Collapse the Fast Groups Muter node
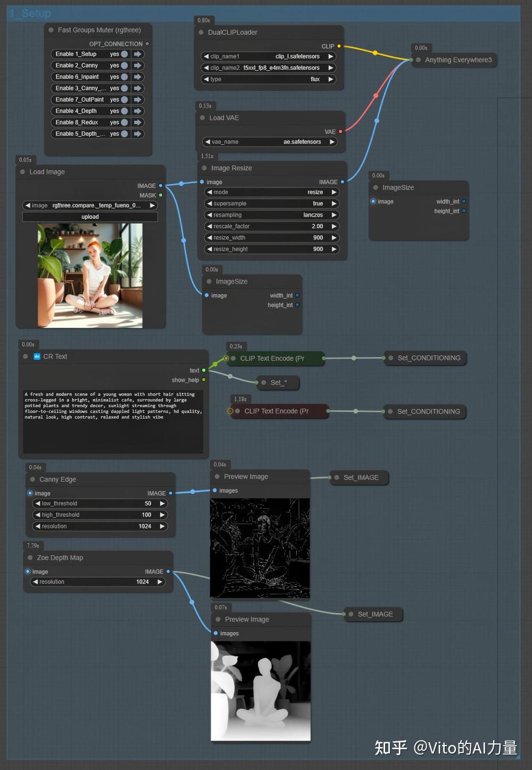The image size is (532, 770). (50, 30)
